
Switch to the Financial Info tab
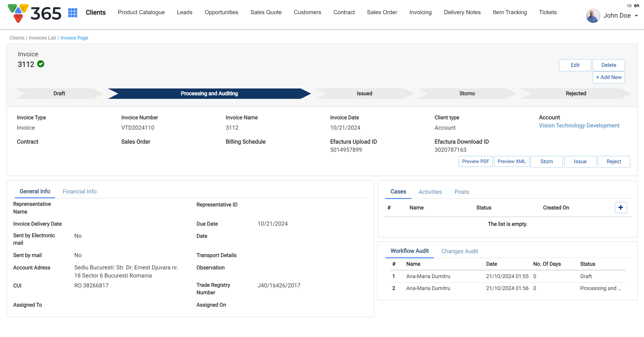click(80, 192)
